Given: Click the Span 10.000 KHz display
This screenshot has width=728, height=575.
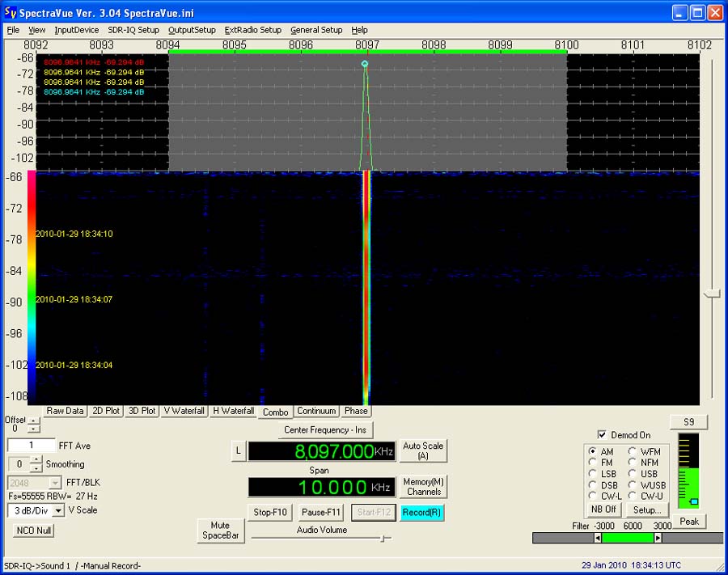Looking at the screenshot, I should [322, 488].
